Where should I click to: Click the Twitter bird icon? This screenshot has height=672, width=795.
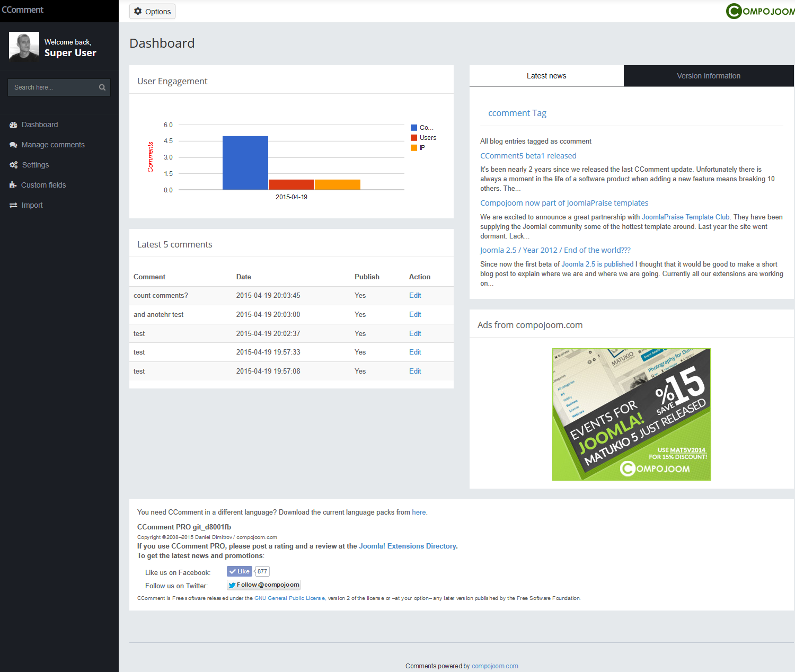coord(232,585)
